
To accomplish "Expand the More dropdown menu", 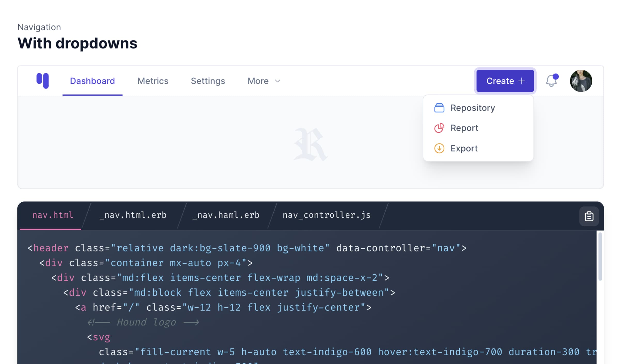I will pyautogui.click(x=263, y=81).
